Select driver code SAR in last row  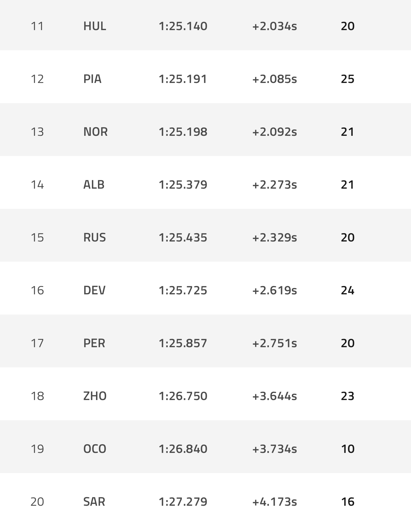[94, 502]
